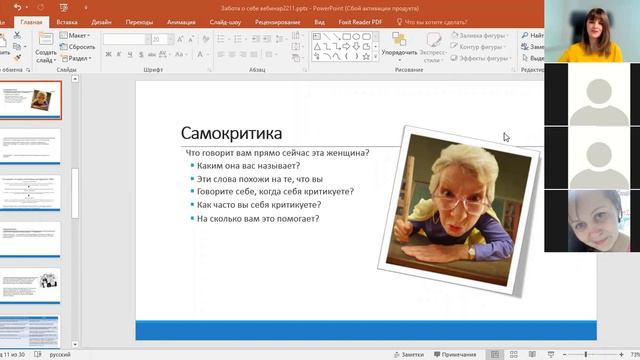The width and height of the screenshot is (640, 360).
Task: Select the rectangle shape in shapes gallery
Action: pos(347,37)
